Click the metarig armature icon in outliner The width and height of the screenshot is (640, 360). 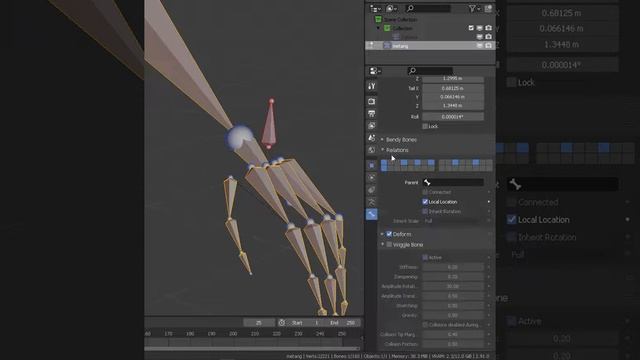387,46
